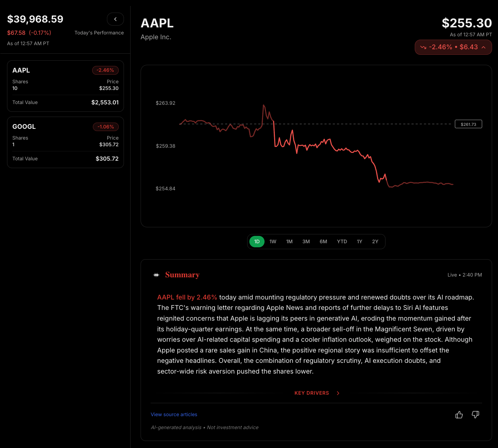
Task: Select the 1W chart range
Action: (x=273, y=241)
